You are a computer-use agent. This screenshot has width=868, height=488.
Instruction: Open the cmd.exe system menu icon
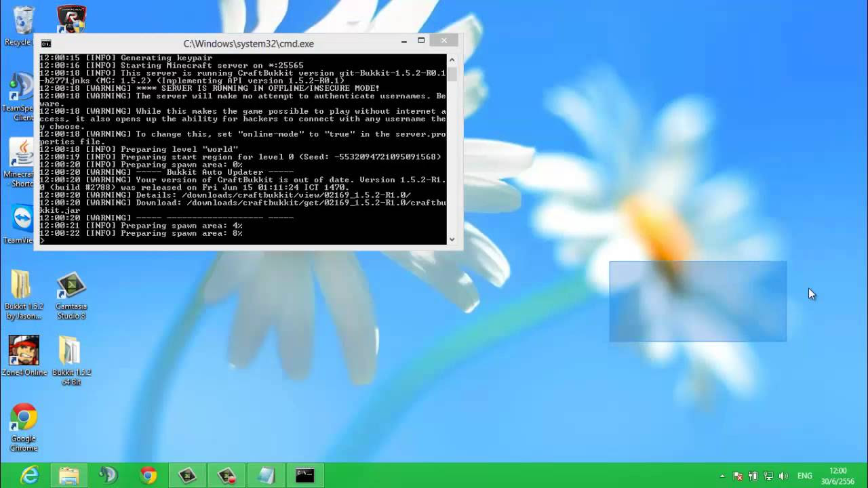click(45, 43)
